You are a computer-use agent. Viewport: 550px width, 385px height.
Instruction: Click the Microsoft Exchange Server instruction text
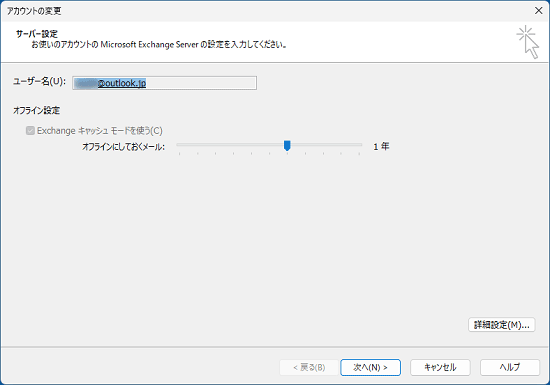tap(159, 45)
